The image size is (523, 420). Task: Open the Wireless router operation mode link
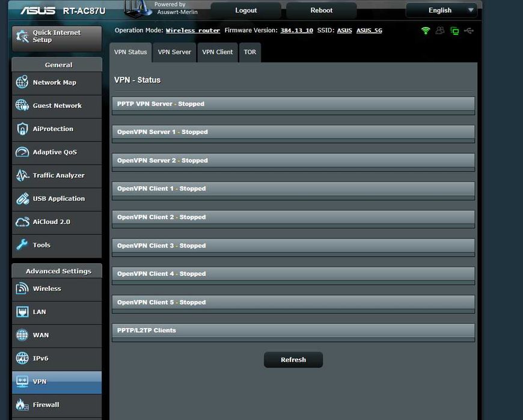(x=193, y=31)
